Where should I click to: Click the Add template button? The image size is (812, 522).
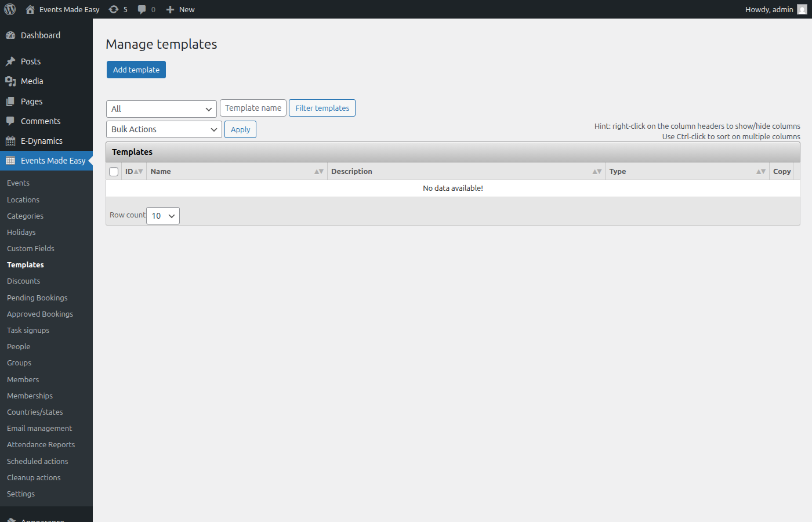coord(136,69)
